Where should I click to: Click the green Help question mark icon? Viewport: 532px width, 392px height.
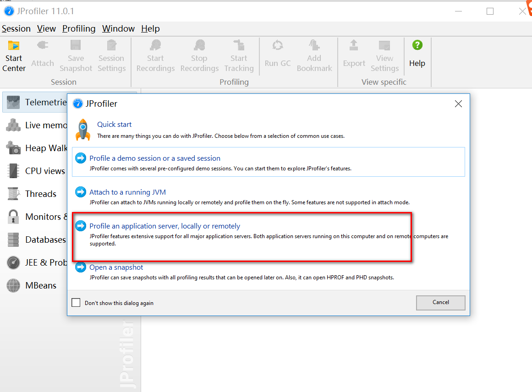[417, 45]
